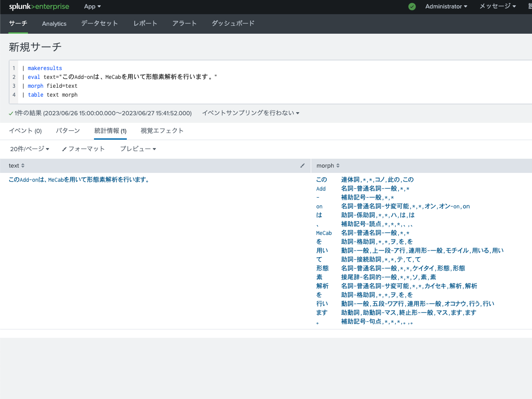The height and width of the screenshot is (399, 532).
Task: Open the レポート navigation tab
Action: click(145, 23)
